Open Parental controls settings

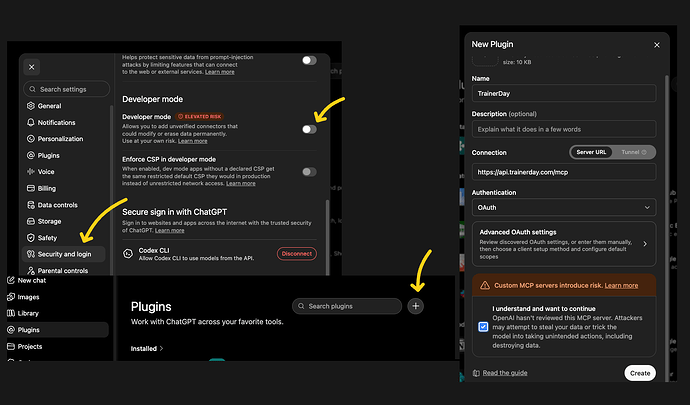click(x=62, y=271)
